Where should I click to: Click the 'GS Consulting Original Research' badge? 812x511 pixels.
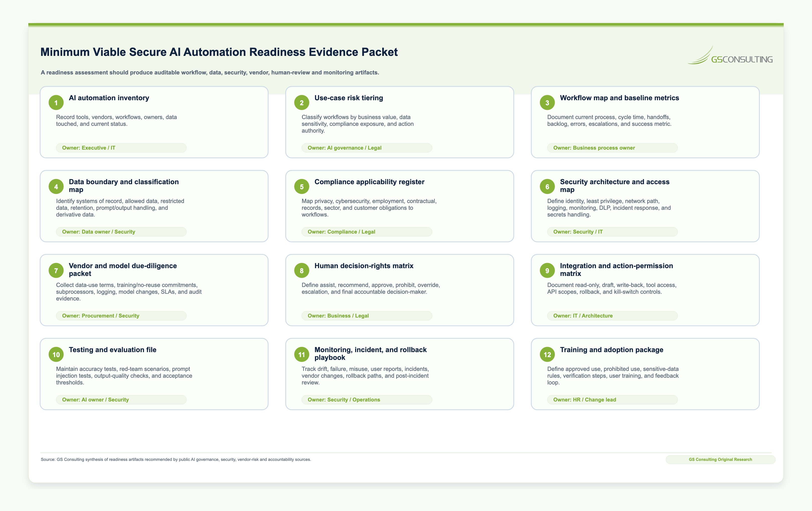[x=720, y=459]
